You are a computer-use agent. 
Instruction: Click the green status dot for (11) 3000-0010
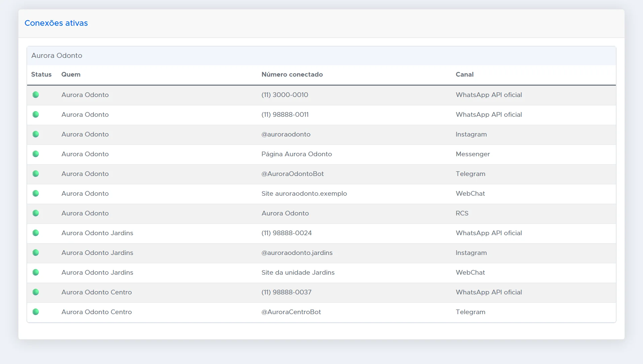click(x=35, y=95)
